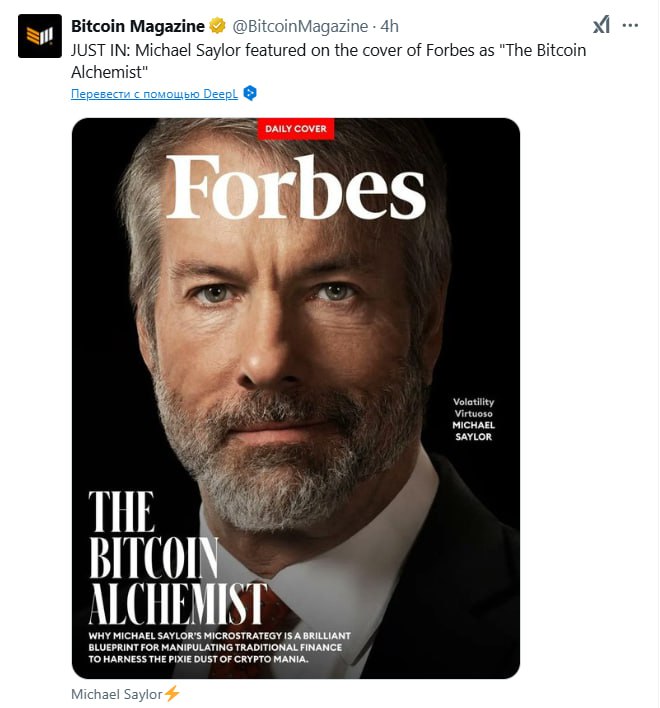Open the Bitcoin Magazine display name
The height and width of the screenshot is (708, 660).
138,26
